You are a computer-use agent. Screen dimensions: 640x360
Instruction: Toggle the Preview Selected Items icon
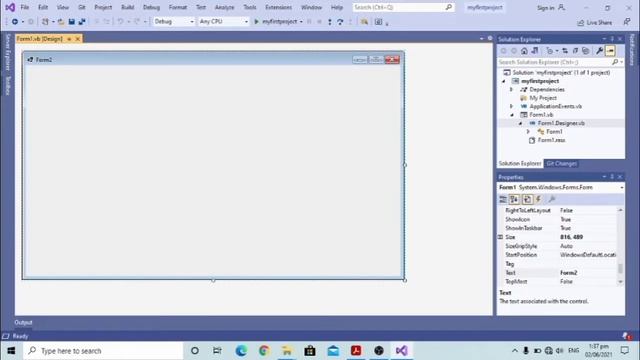610,51
